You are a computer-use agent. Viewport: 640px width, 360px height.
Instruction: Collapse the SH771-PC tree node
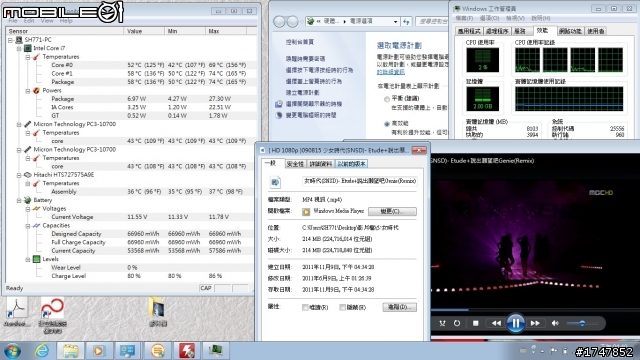pos(10,40)
